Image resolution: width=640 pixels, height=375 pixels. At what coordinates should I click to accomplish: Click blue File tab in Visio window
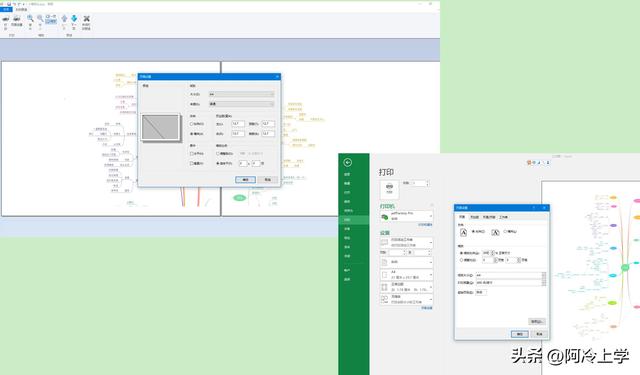click(x=6, y=9)
